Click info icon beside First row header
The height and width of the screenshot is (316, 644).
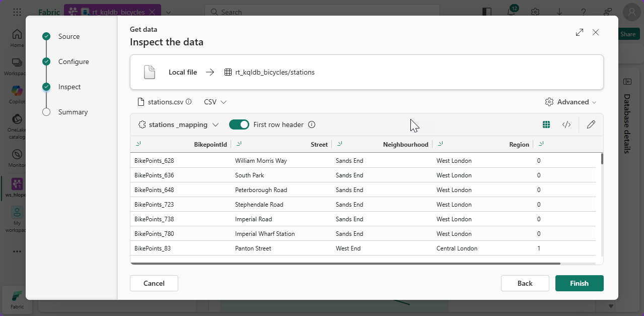[312, 124]
